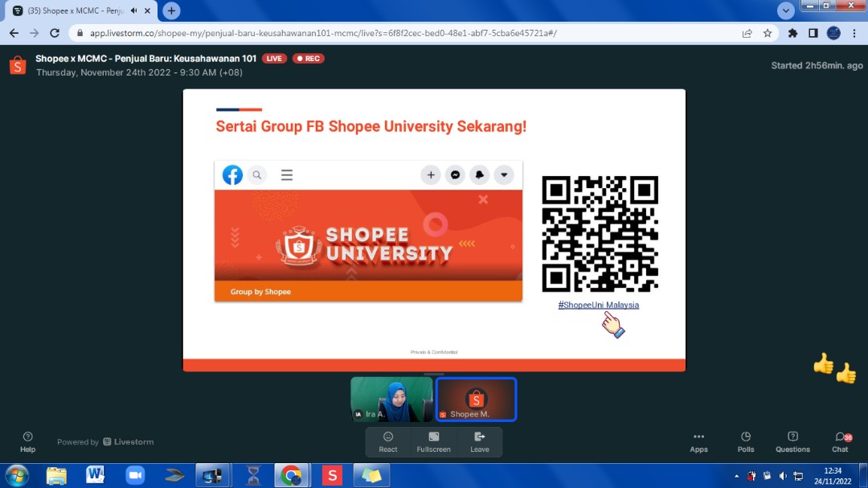Click the #ShopeeUni Malaysia link
This screenshot has height=488, width=868.
tap(599, 305)
